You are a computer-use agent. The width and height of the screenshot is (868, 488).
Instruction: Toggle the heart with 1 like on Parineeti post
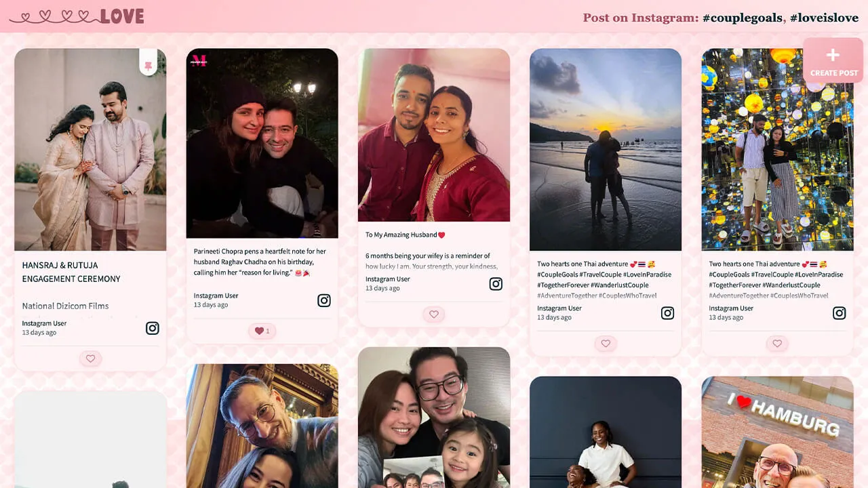tap(262, 331)
